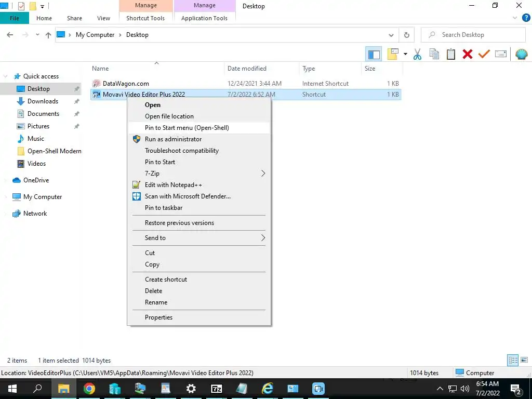Choose Run as administrator

199,139
